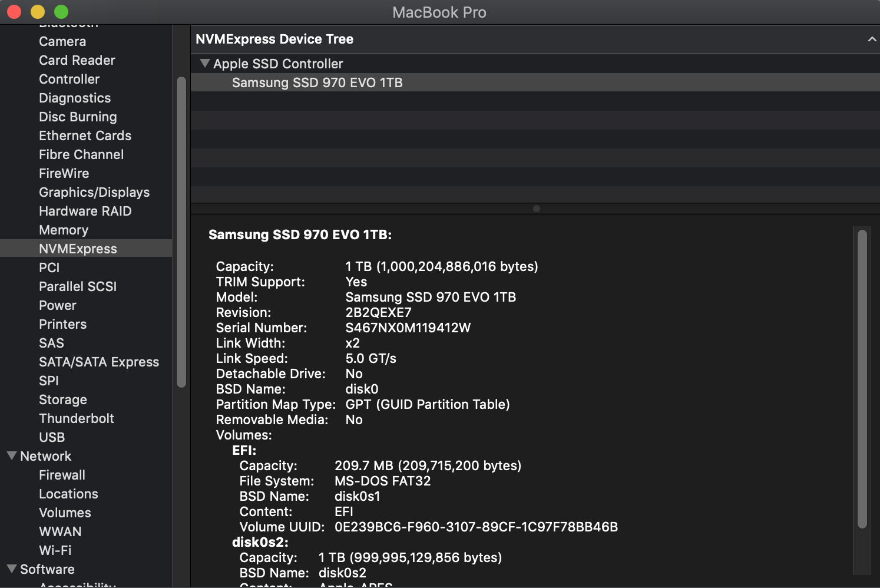Select Ethernet Cards in the sidebar
The height and width of the screenshot is (588, 880).
[85, 136]
